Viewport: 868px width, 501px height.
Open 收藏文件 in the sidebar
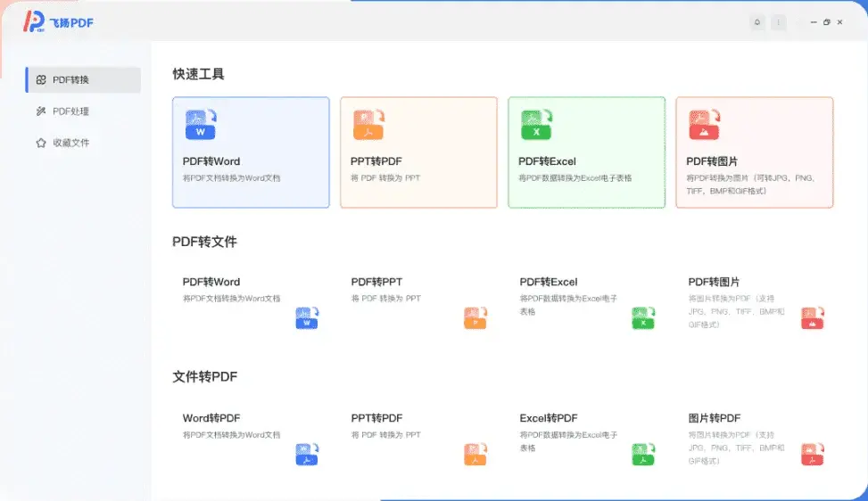[x=83, y=143]
